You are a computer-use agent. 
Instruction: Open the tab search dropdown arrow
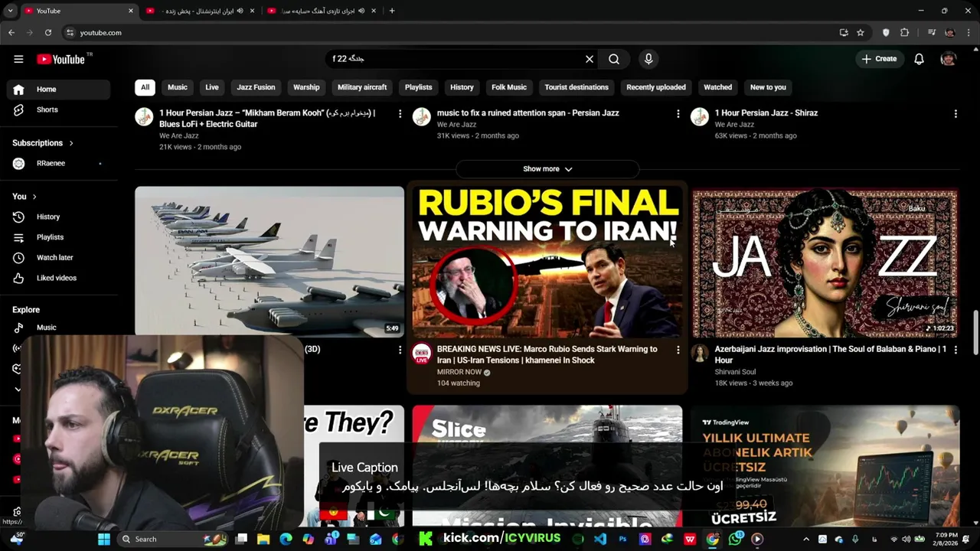(x=11, y=11)
